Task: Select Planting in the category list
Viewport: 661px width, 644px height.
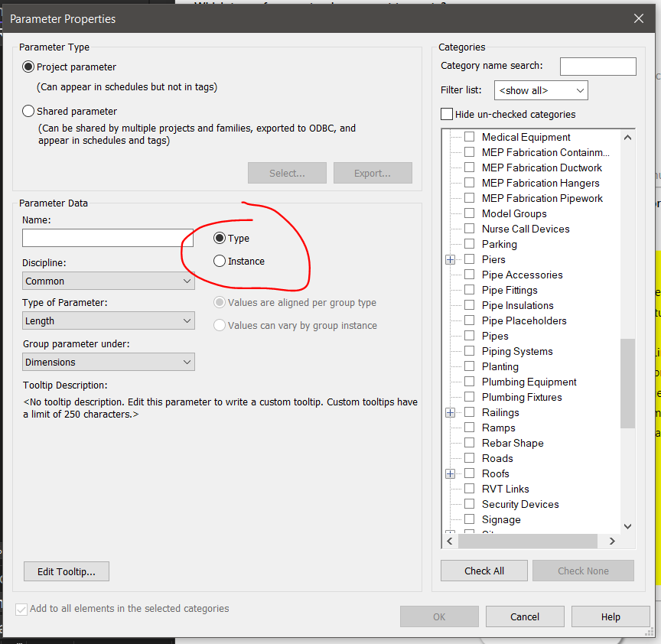Action: click(x=500, y=366)
